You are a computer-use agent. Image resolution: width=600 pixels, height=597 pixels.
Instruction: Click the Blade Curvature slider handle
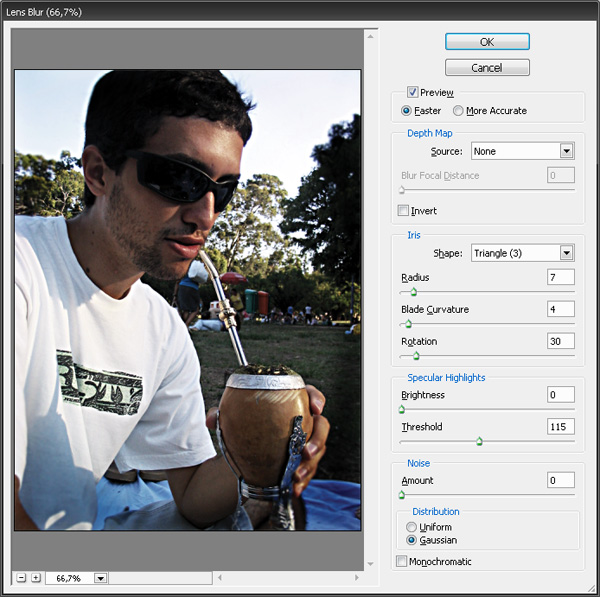[x=408, y=324]
